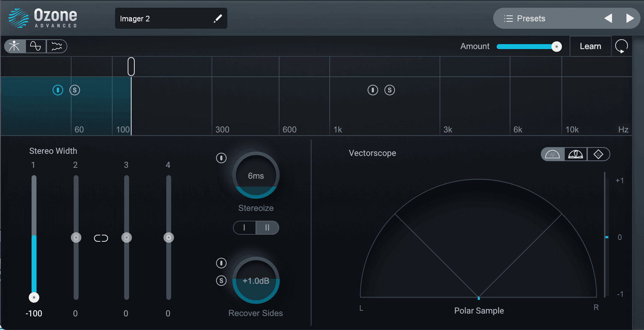Screen dimensions: 644x330
Task: Select the sine wave spectrum view icon
Action: coord(35,46)
